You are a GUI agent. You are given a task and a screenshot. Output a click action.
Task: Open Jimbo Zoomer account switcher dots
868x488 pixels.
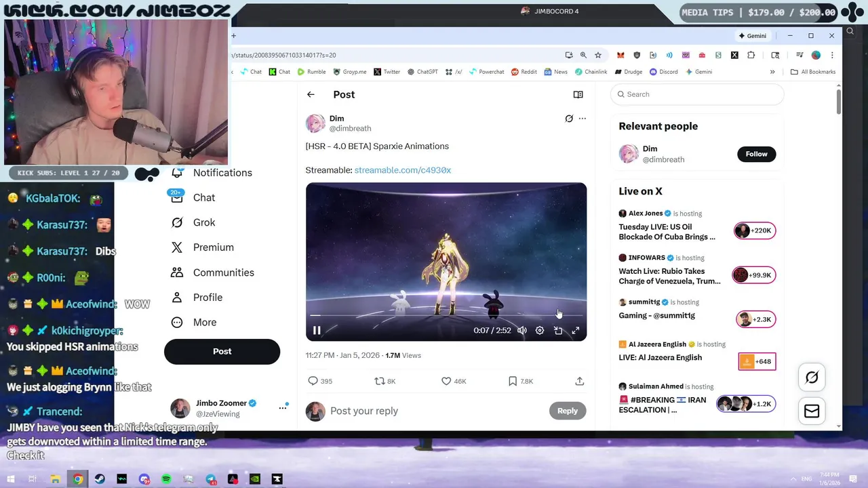pos(283,407)
